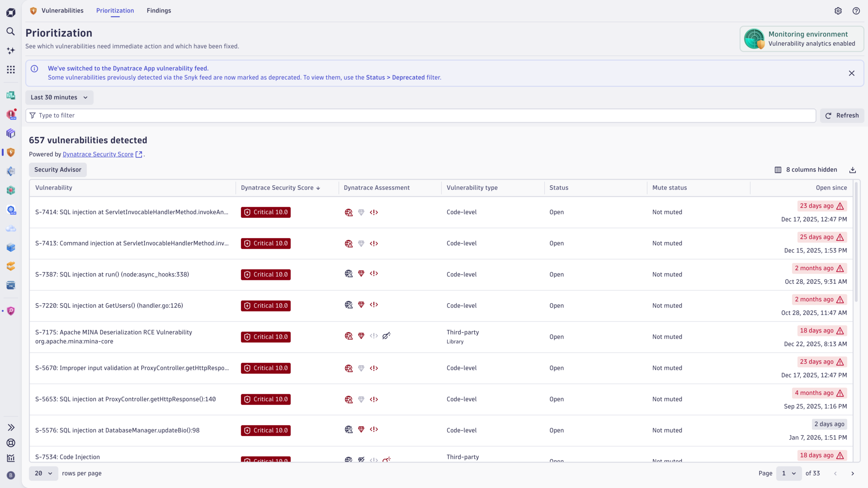This screenshot has width=868, height=488.
Task: Click the table download/export icon
Action: point(853,169)
